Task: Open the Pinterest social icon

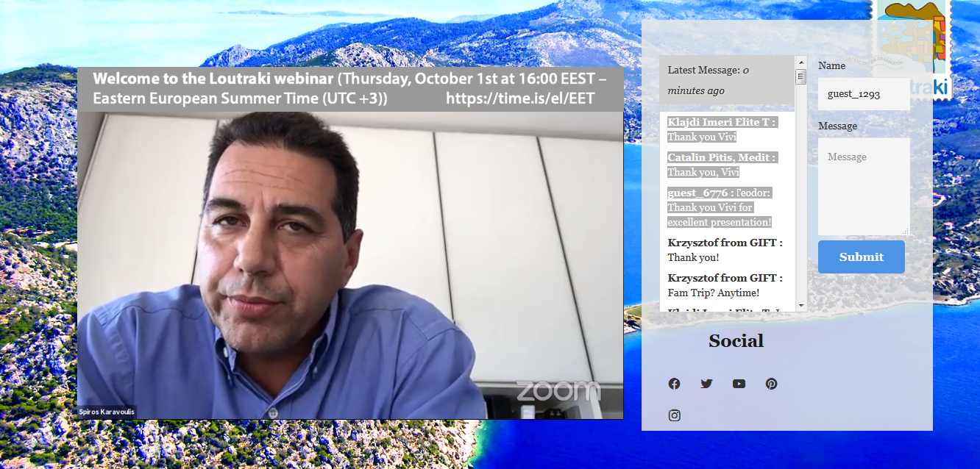Action: 771,384
